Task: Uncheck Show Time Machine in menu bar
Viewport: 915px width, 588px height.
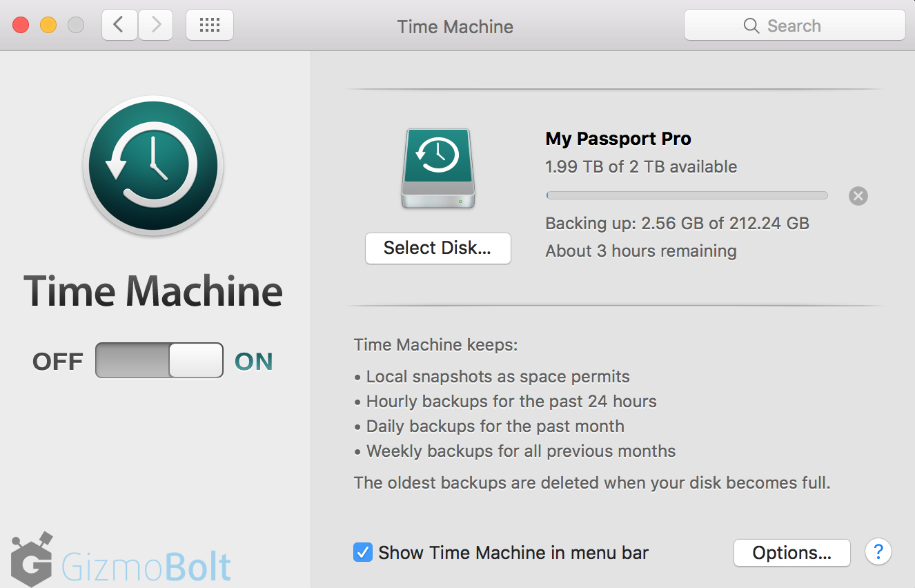Action: (363, 553)
